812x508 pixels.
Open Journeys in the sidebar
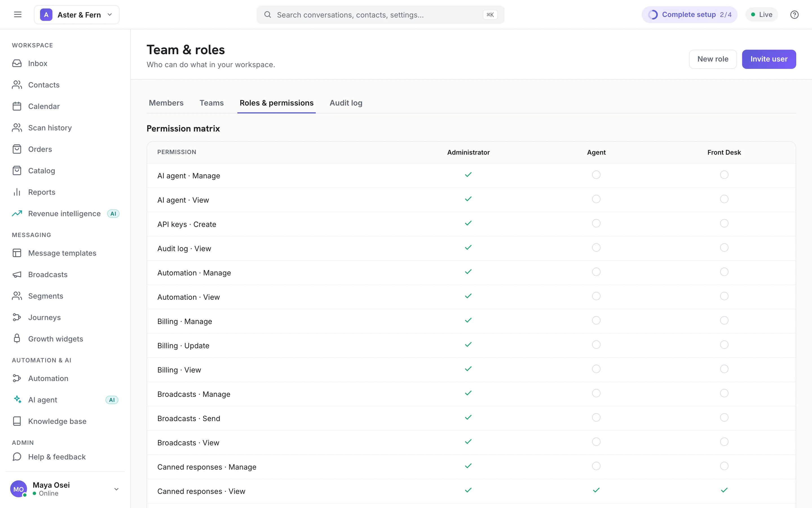pyautogui.click(x=65, y=317)
